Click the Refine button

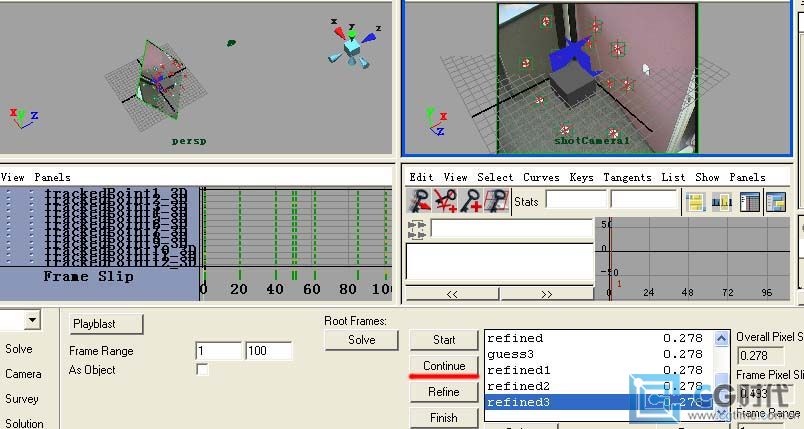click(444, 392)
